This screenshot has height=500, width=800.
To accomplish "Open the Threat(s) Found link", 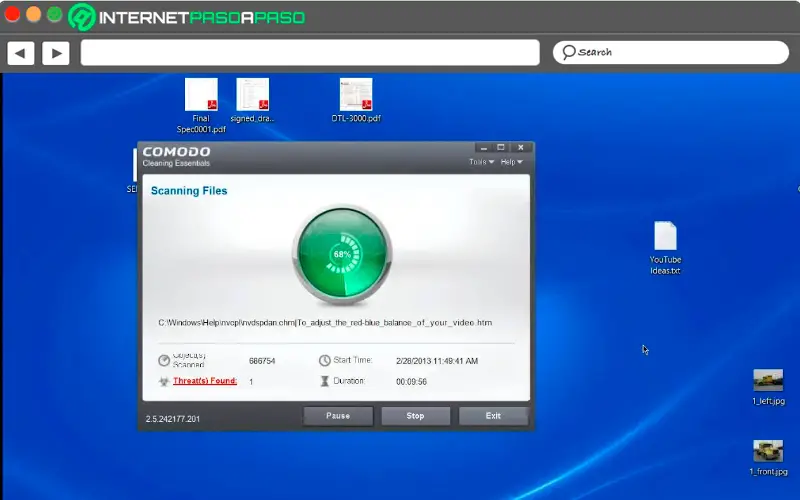I will [205, 381].
